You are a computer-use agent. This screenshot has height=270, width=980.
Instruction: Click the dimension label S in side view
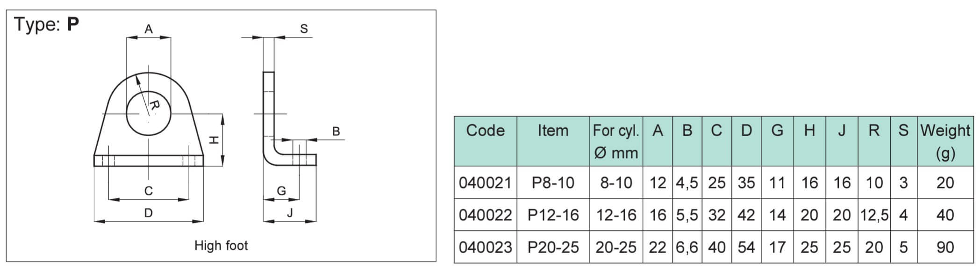304,29
